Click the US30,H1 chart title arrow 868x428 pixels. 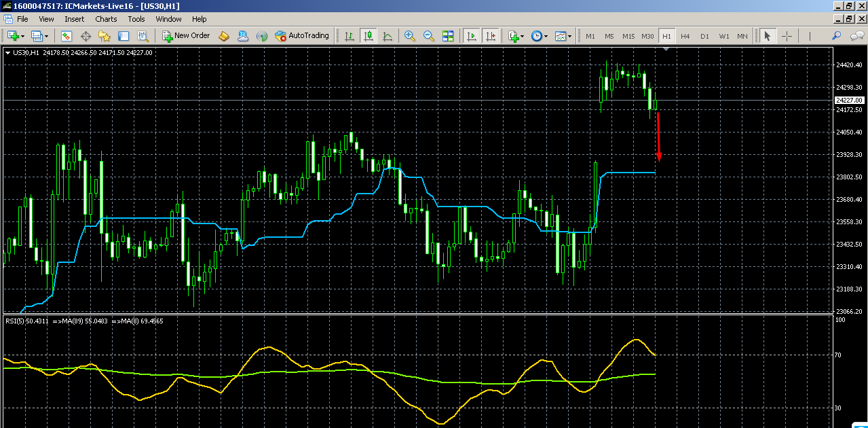pyautogui.click(x=7, y=52)
